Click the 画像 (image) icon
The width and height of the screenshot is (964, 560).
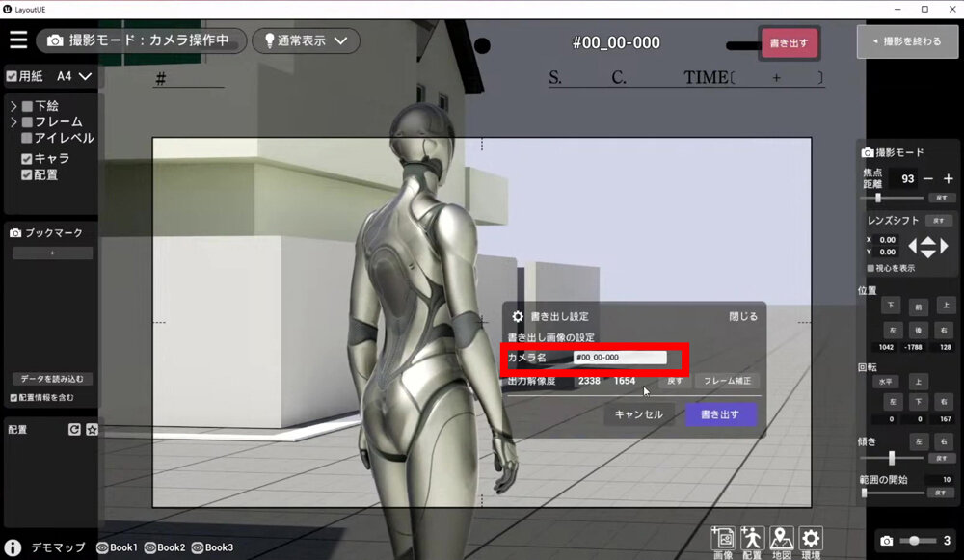723,540
